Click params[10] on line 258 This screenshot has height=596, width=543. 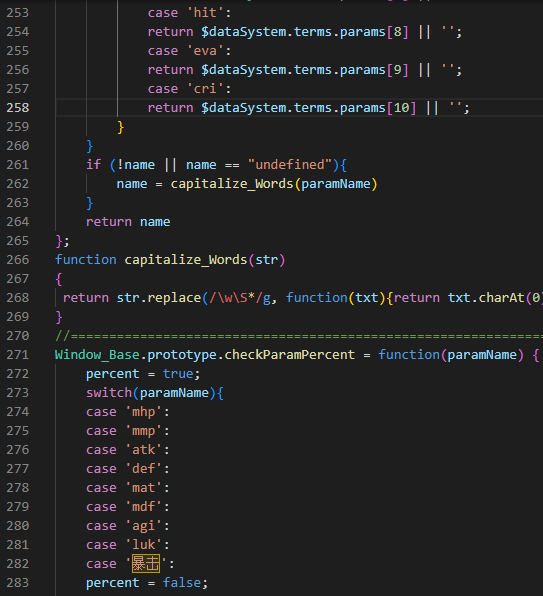(378, 108)
